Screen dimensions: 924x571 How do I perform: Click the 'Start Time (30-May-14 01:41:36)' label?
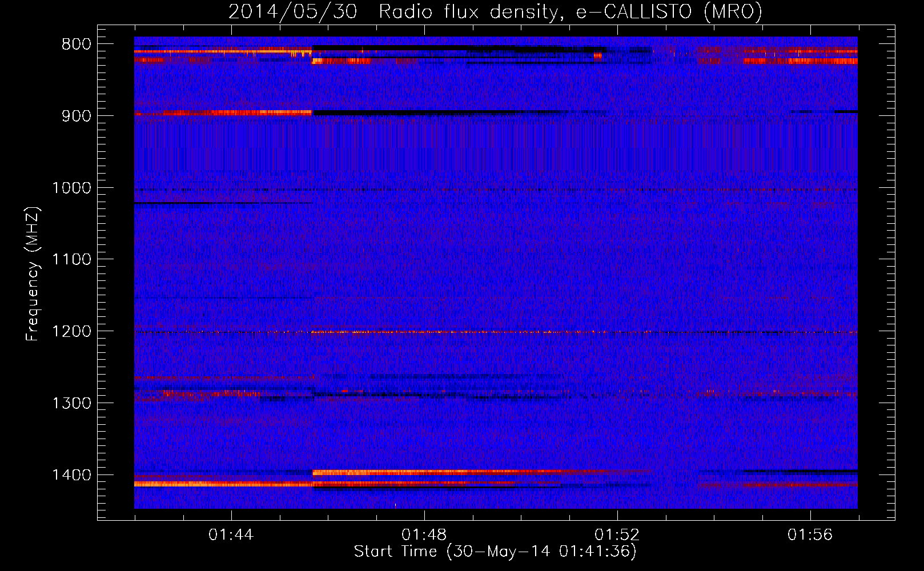pos(495,552)
